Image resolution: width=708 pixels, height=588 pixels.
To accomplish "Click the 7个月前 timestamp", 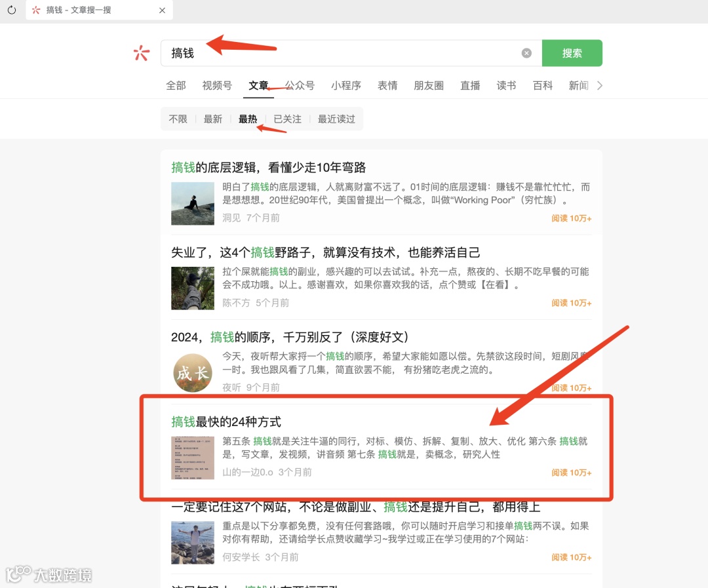I will pos(263,218).
